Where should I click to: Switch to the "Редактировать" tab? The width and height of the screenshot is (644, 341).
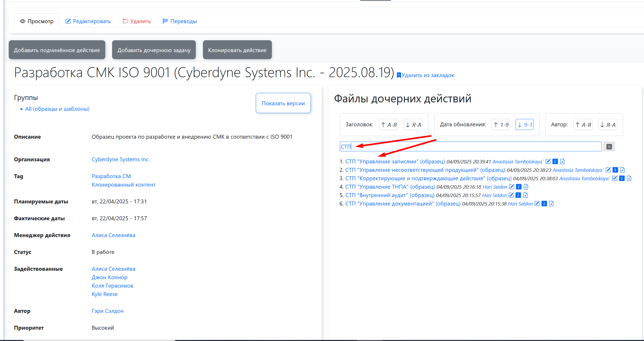[88, 21]
